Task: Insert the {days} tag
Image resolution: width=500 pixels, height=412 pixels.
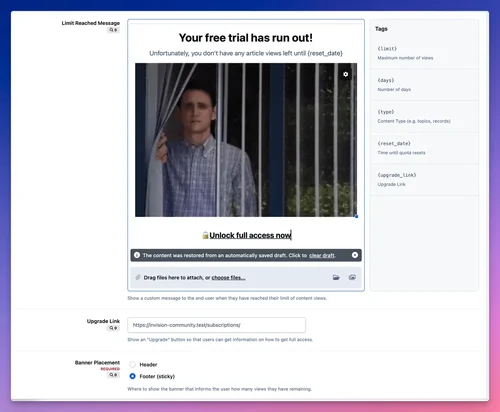Action: click(x=386, y=80)
